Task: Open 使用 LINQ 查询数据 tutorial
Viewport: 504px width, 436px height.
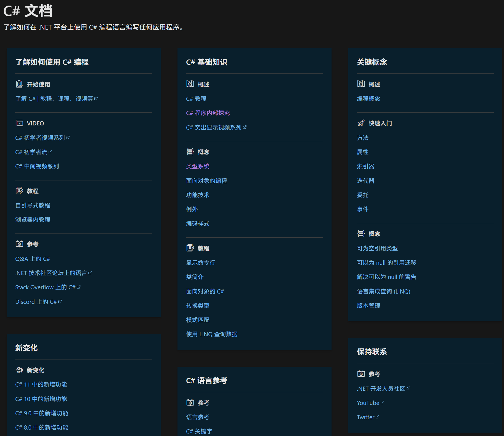Action: click(x=212, y=334)
